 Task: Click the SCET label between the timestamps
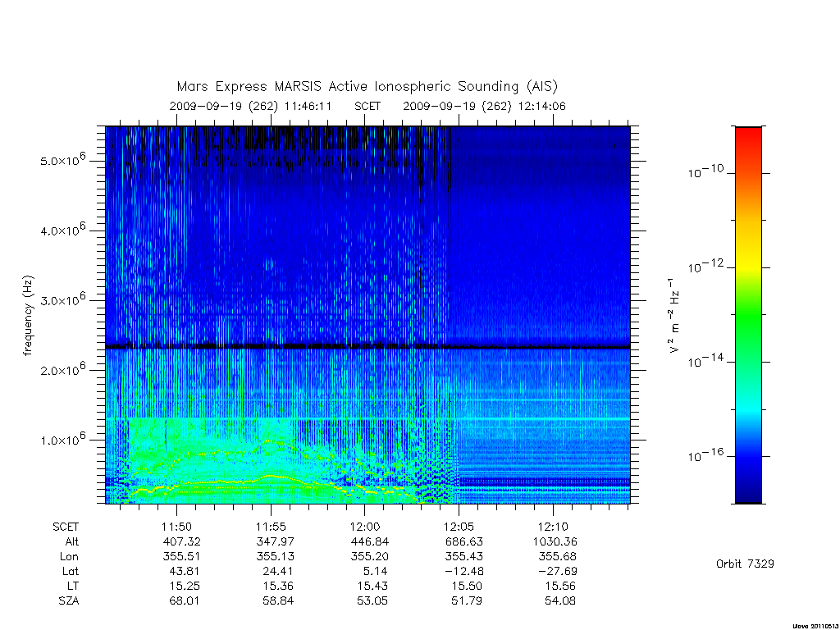pyautogui.click(x=367, y=106)
